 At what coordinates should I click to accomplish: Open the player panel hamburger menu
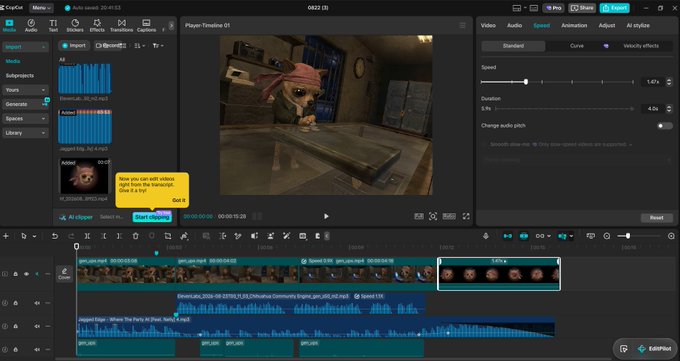click(x=462, y=26)
